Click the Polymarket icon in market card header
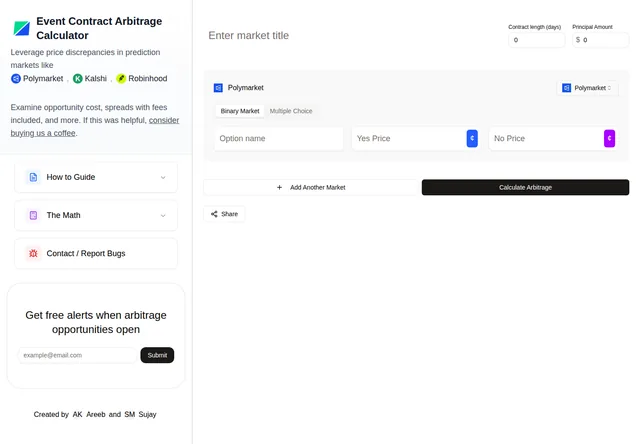 click(x=218, y=88)
